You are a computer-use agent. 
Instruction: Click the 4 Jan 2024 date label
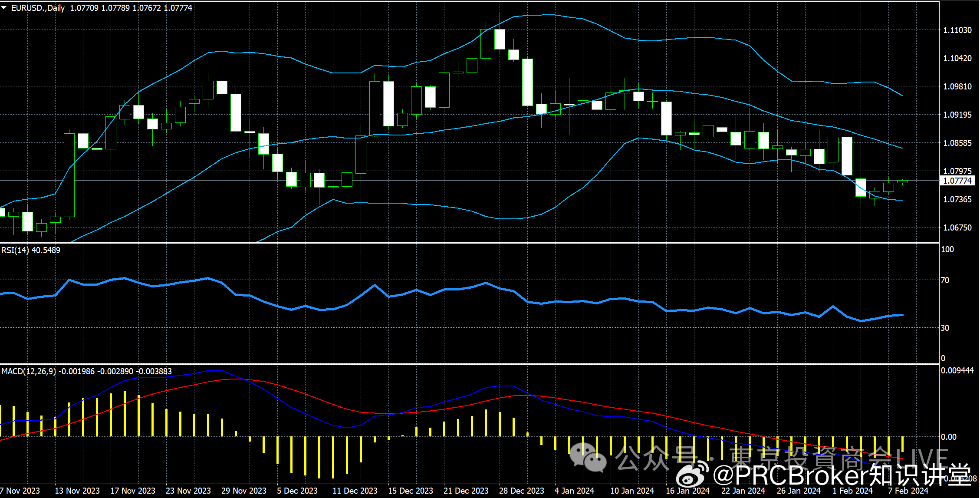[x=575, y=491]
